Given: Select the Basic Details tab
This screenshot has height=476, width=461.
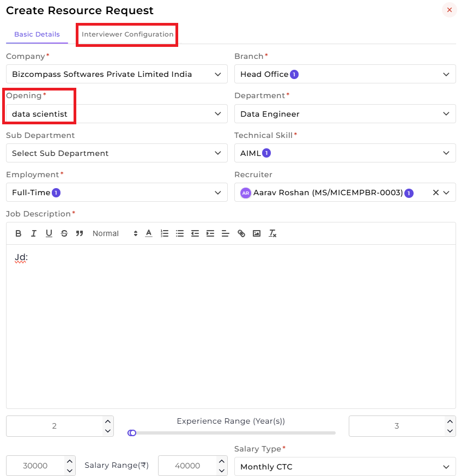Looking at the screenshot, I should click(37, 34).
